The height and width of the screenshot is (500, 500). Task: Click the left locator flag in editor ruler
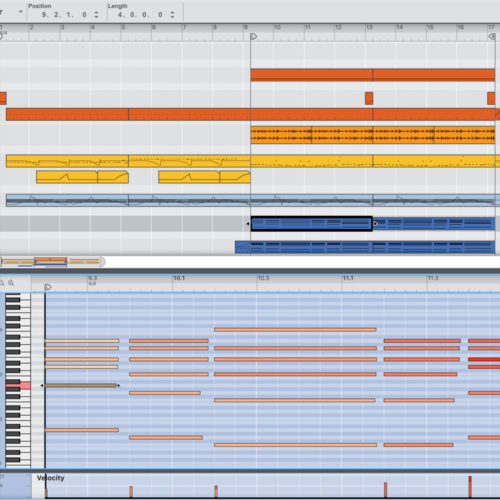48,287
